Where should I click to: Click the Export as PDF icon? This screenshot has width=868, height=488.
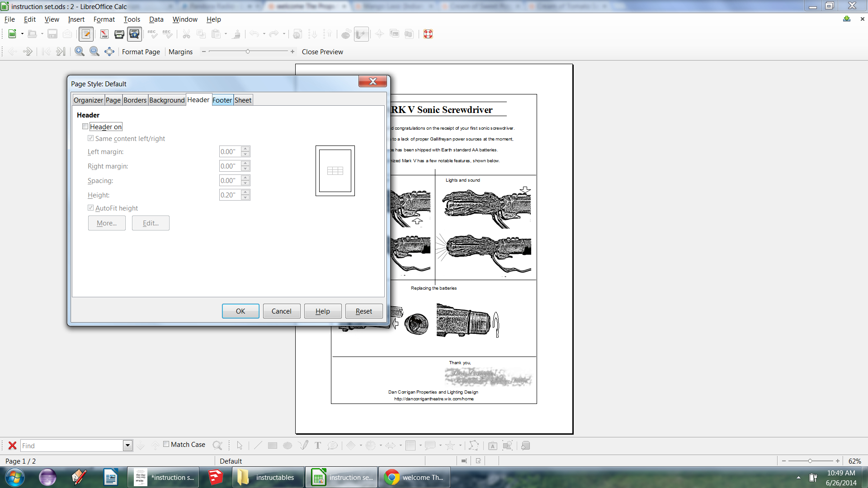tap(104, 34)
